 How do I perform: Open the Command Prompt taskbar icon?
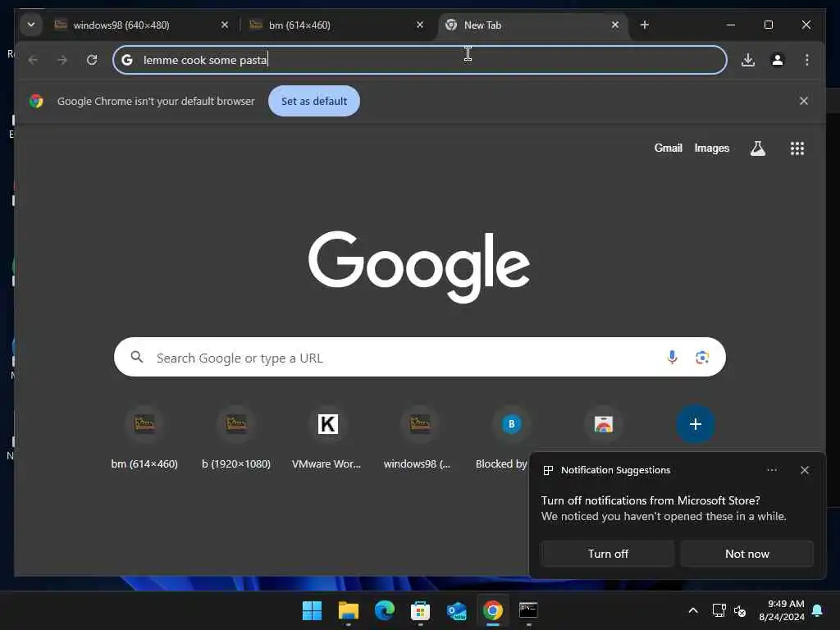coord(529,610)
